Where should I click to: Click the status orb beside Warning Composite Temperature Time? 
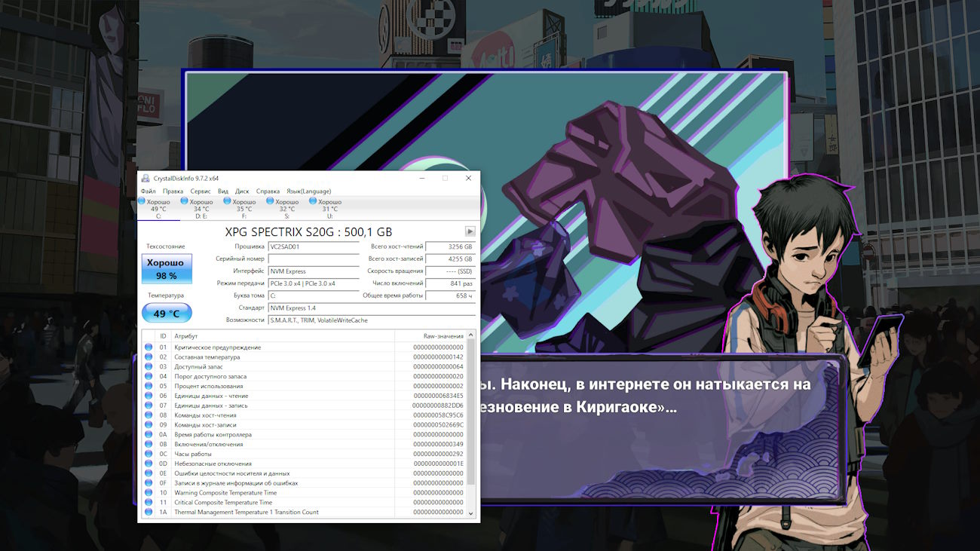click(x=149, y=493)
